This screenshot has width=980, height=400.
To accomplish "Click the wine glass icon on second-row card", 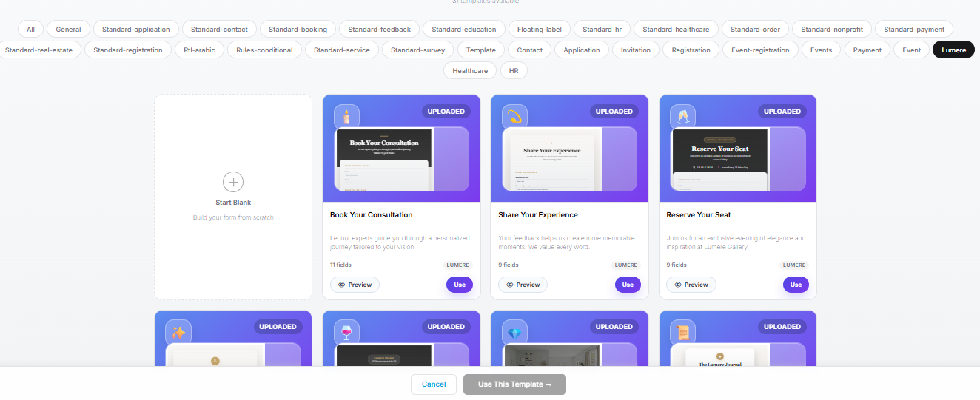I will (x=346, y=332).
